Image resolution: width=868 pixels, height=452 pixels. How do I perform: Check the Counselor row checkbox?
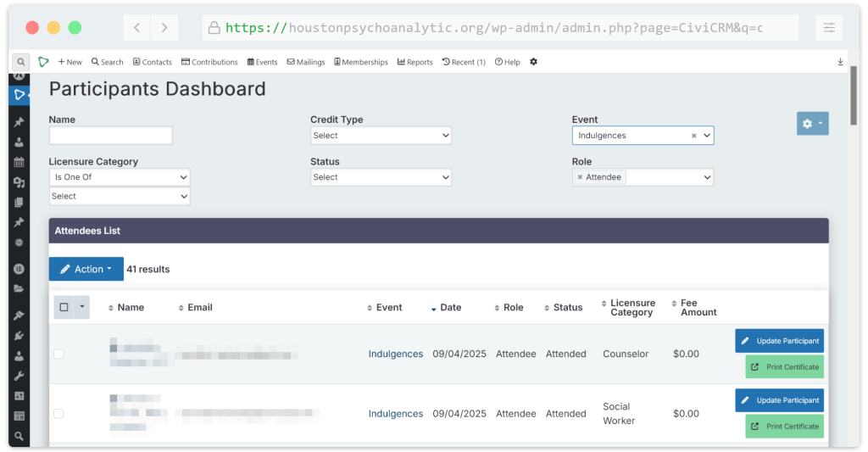click(x=58, y=354)
